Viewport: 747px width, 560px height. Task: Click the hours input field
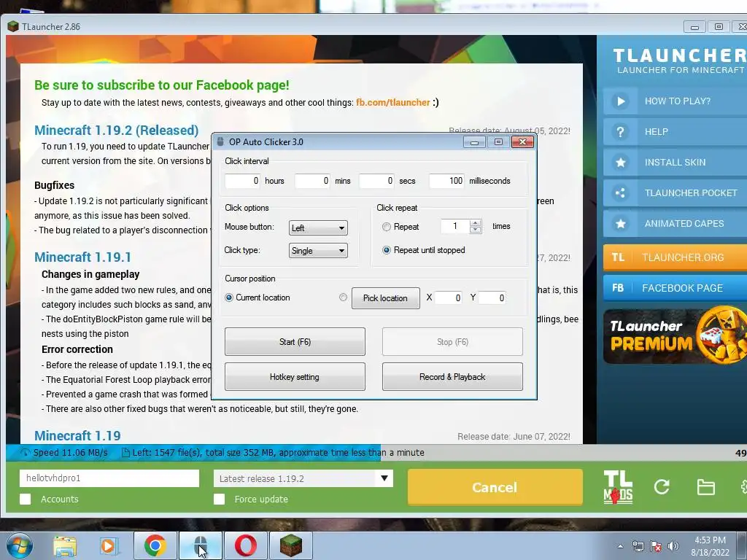click(x=242, y=181)
